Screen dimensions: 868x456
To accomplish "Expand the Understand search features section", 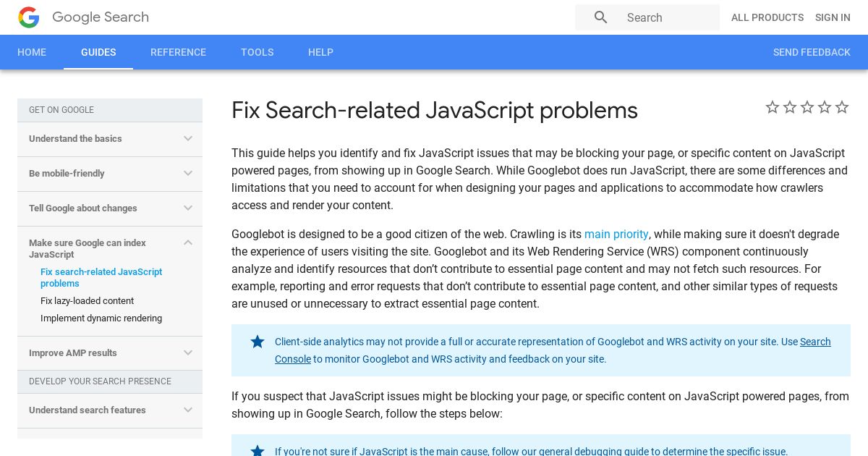I will pyautogui.click(x=110, y=410).
